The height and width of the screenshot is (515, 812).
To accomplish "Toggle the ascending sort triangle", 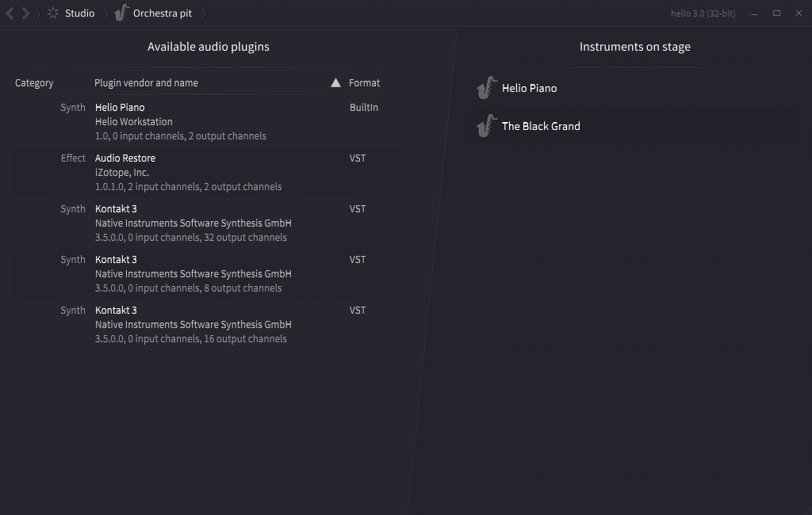I will tap(335, 83).
